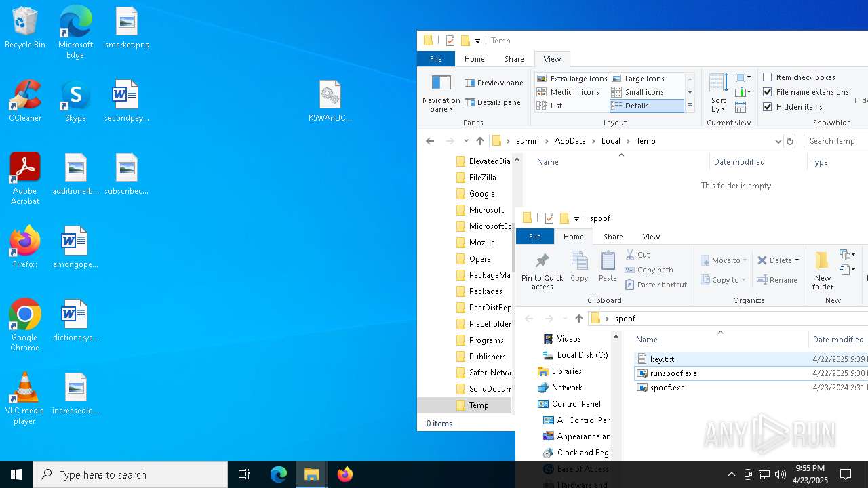Switch to Share tab in Temp window
The height and width of the screenshot is (488, 868).
(514, 59)
